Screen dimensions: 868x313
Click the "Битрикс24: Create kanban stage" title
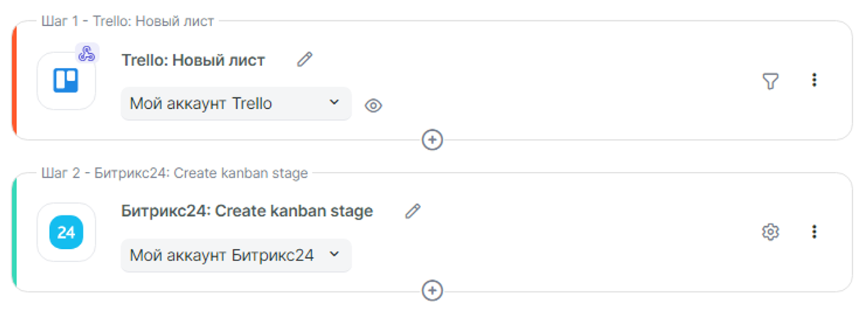click(247, 212)
